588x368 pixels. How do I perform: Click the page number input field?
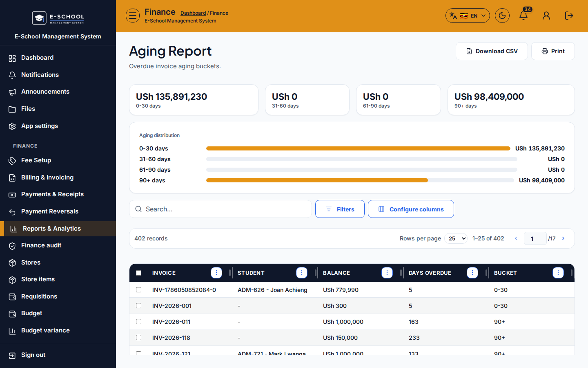535,238
